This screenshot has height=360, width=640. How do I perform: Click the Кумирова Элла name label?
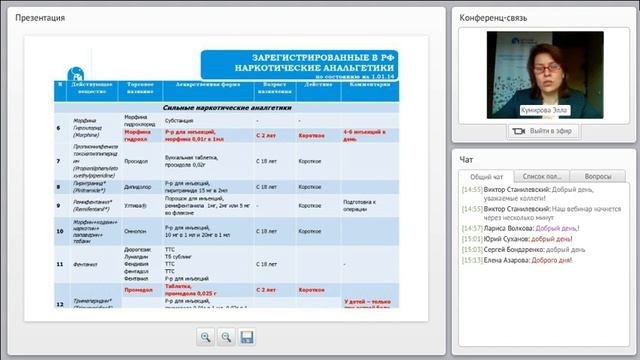coord(544,110)
